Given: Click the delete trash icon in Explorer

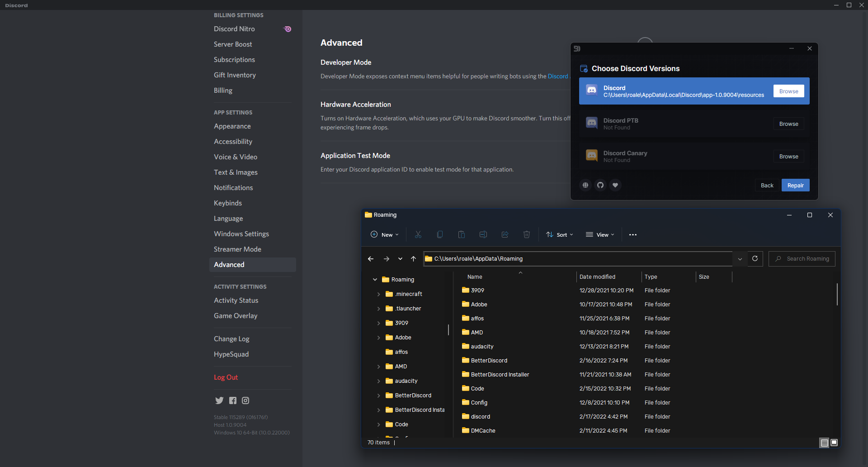Looking at the screenshot, I should (527, 234).
